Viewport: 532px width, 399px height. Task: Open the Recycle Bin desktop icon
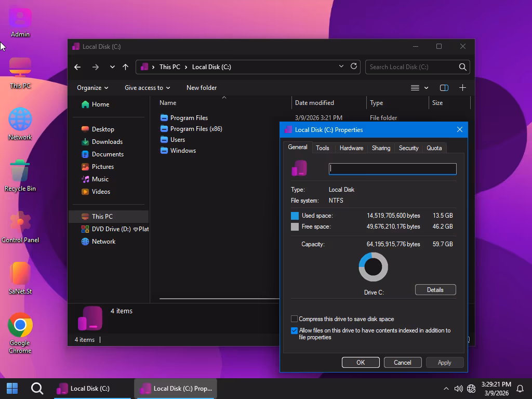20,171
